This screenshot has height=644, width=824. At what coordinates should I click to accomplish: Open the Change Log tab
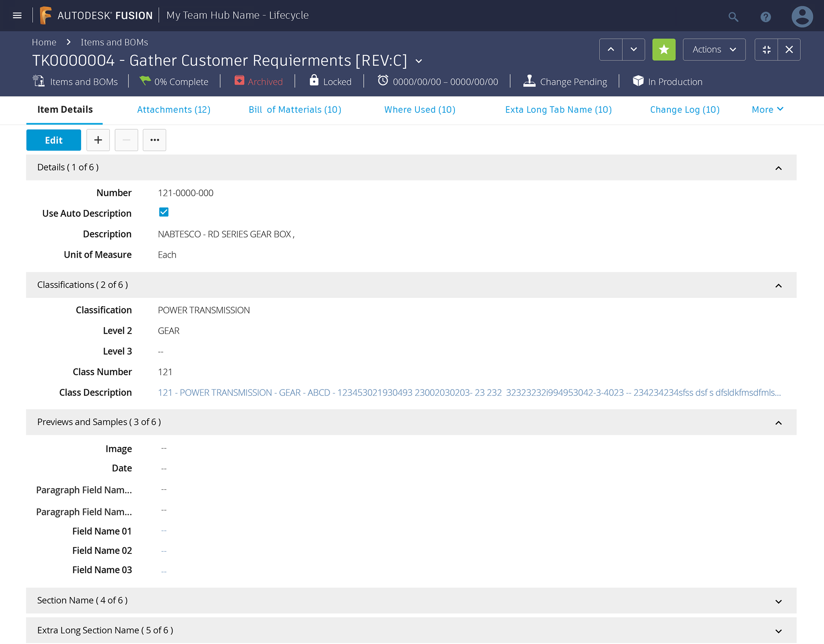click(x=685, y=109)
